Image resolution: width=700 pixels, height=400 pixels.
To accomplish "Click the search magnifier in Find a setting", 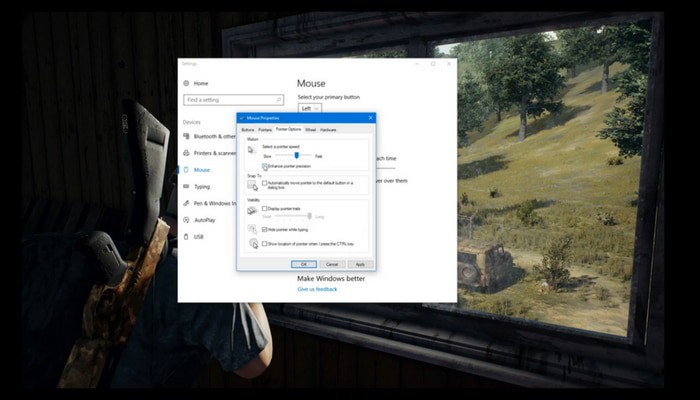I will [x=279, y=100].
